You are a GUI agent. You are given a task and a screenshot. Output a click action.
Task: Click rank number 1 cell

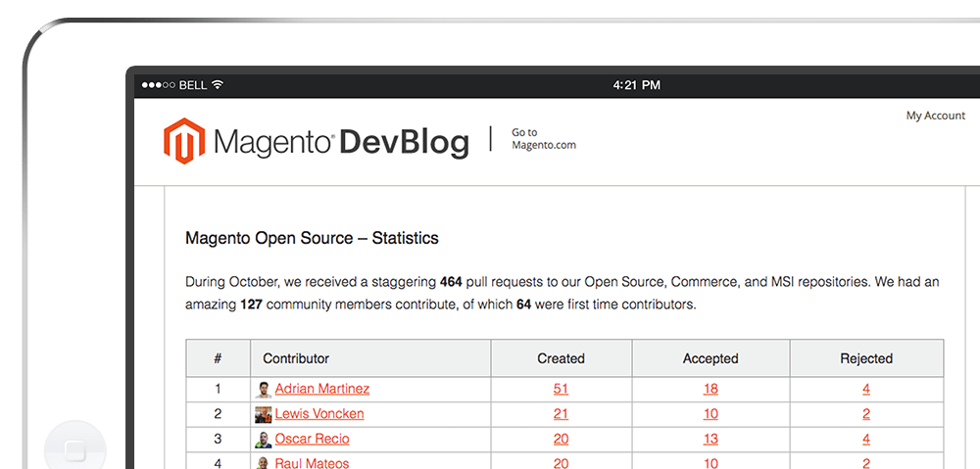(x=218, y=389)
